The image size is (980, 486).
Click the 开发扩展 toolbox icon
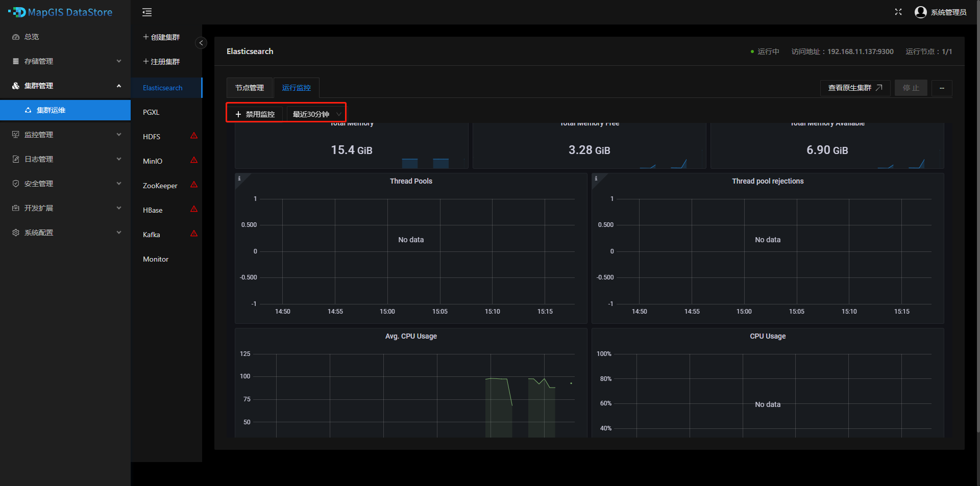click(x=16, y=208)
